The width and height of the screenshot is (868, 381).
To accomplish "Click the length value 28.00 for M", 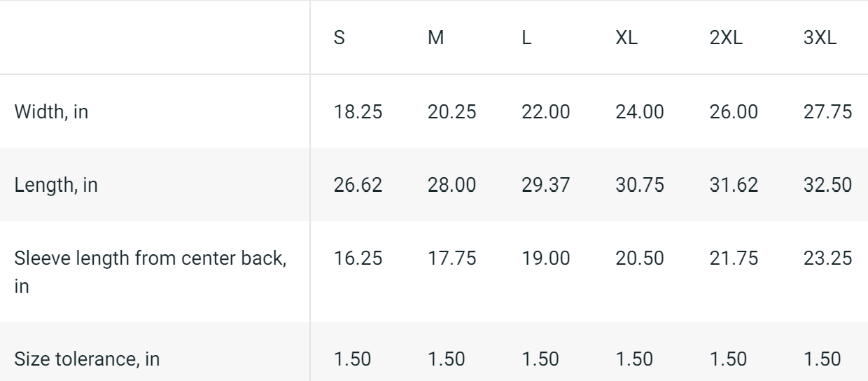I will click(x=451, y=186).
